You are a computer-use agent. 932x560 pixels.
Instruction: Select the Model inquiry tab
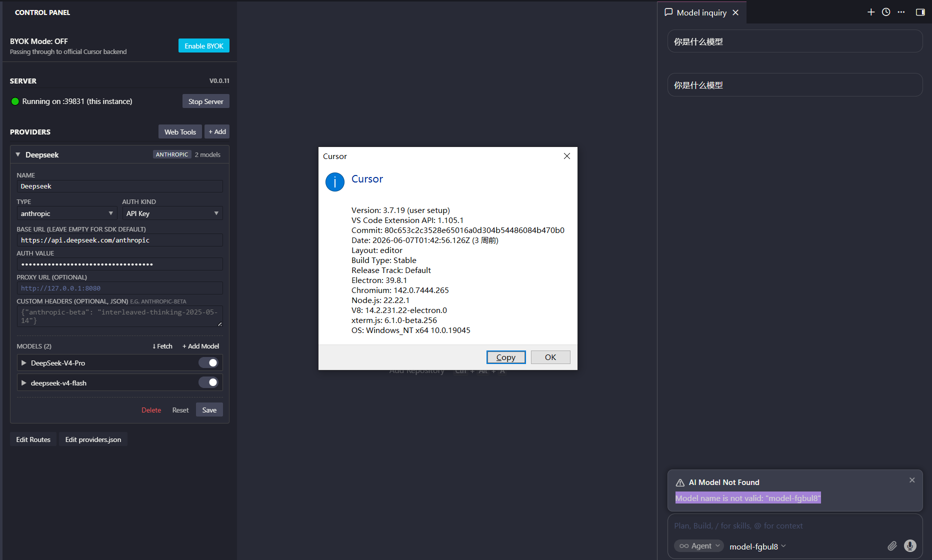click(701, 12)
